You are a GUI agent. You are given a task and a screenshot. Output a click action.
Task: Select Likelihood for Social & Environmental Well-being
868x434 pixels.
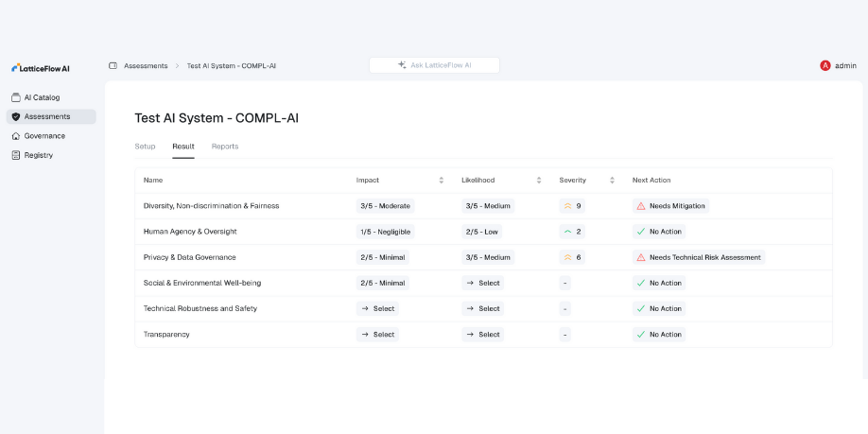point(483,283)
